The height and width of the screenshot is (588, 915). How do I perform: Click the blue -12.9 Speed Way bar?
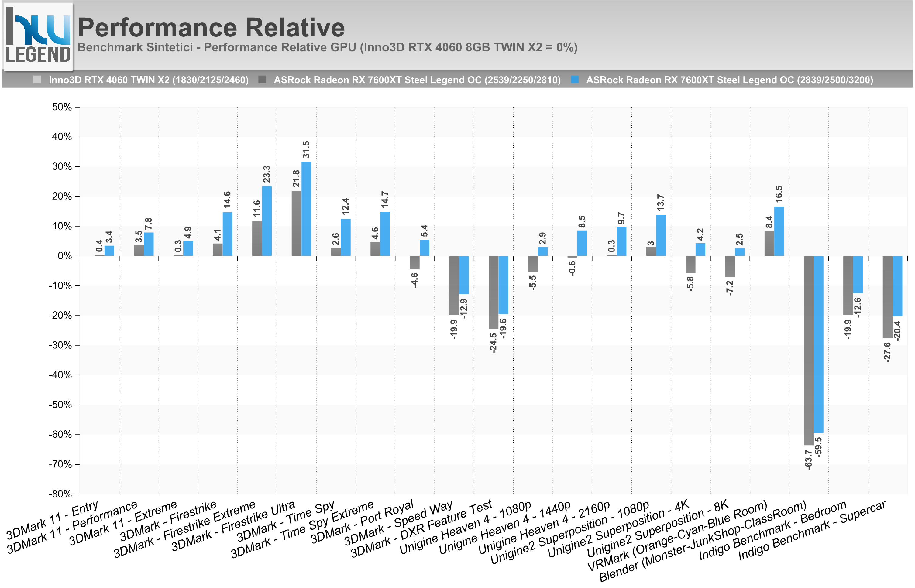[464, 275]
